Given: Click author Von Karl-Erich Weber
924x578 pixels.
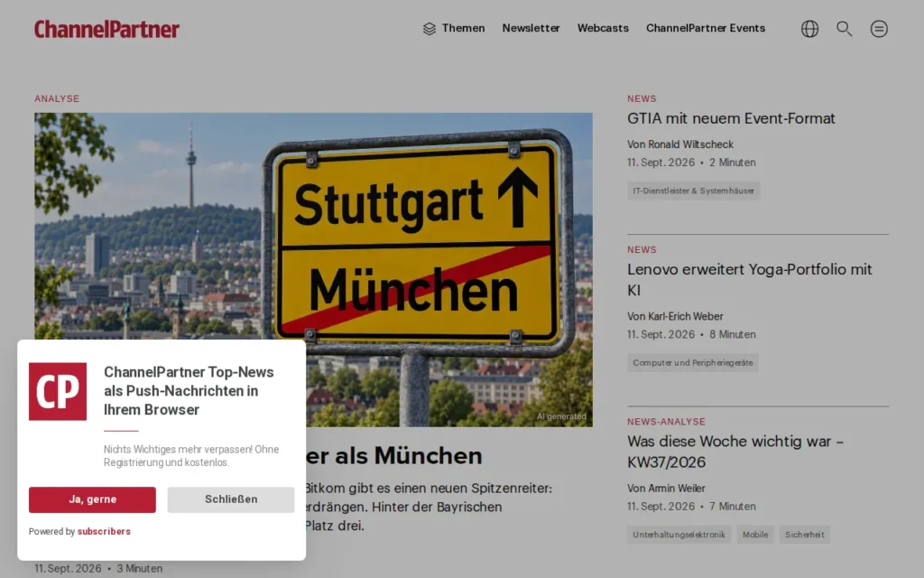Looking at the screenshot, I should click(675, 317).
